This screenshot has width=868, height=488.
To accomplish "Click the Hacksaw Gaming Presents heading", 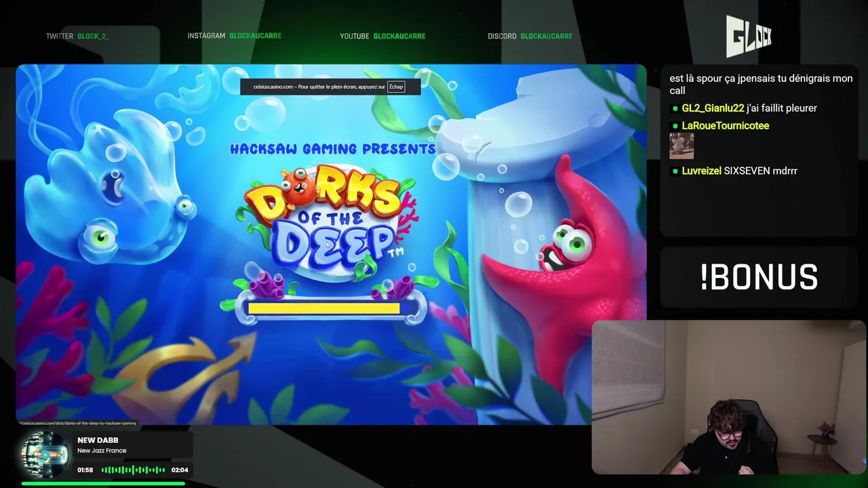I will [x=332, y=149].
